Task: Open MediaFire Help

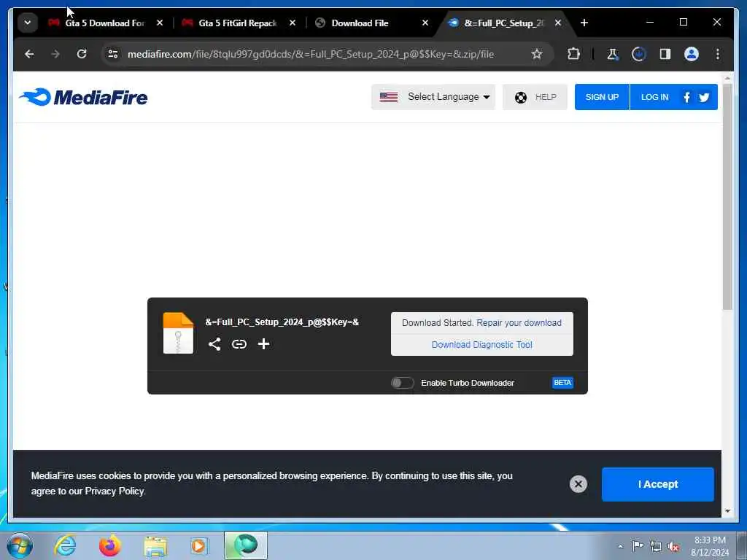Action: point(535,97)
